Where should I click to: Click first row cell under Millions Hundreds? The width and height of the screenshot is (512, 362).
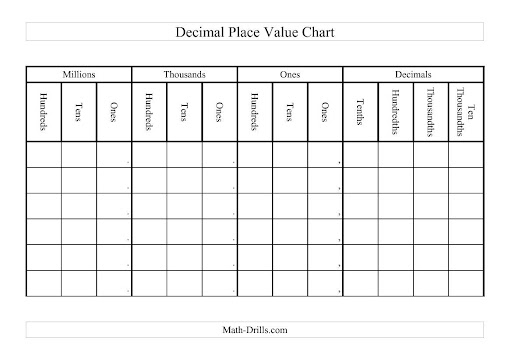coord(44,155)
